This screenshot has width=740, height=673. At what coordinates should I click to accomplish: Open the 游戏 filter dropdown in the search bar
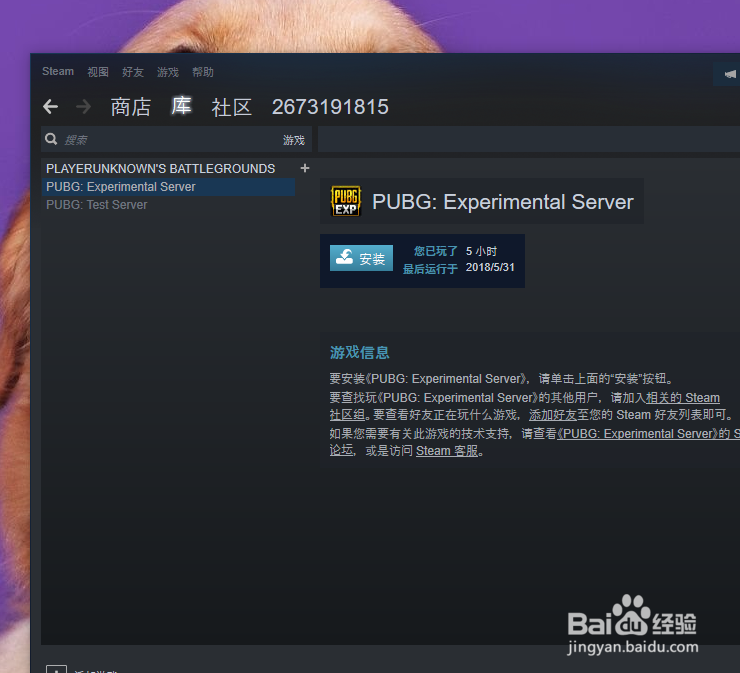click(294, 140)
